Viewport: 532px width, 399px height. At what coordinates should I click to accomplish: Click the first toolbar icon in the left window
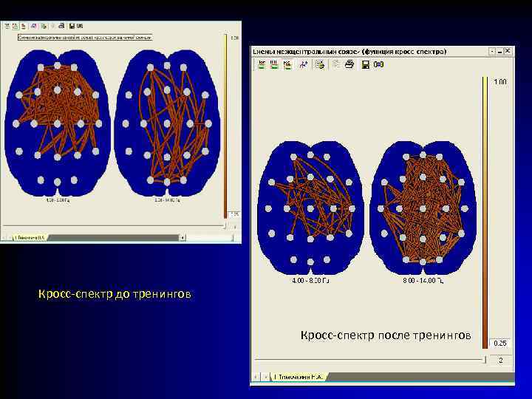coord(7,26)
